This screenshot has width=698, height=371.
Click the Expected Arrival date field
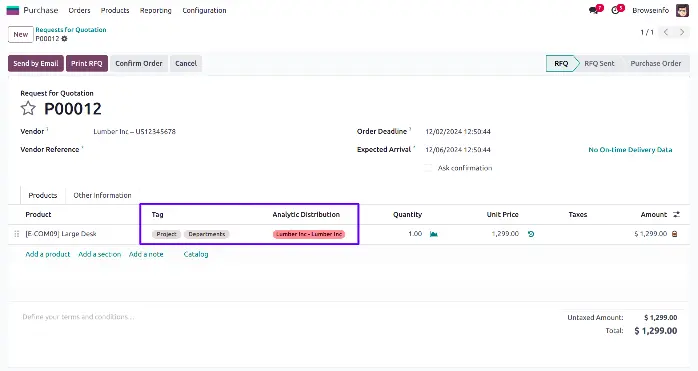pos(458,150)
